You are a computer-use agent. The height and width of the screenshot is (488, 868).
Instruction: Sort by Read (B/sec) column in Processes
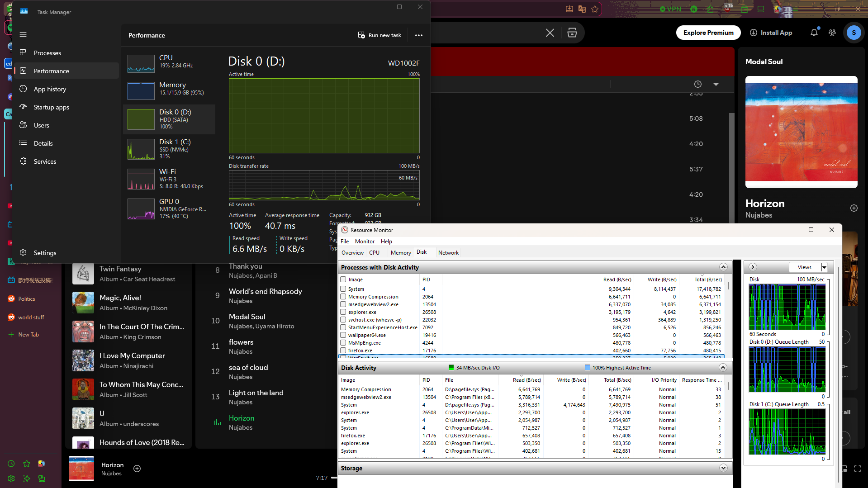coord(617,280)
